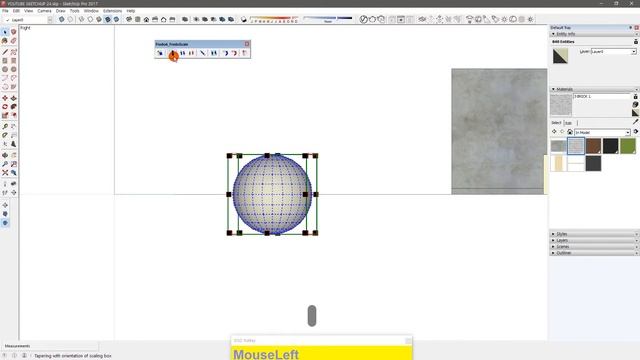The image size is (640, 360).
Task: Switch to the Select tab in Materials
Action: coord(556,123)
